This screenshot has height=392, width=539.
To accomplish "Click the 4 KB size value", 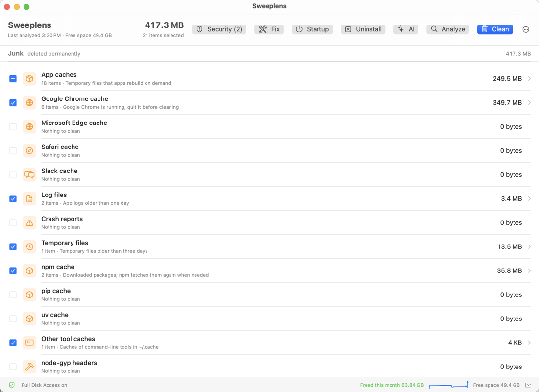I will pyautogui.click(x=515, y=343).
